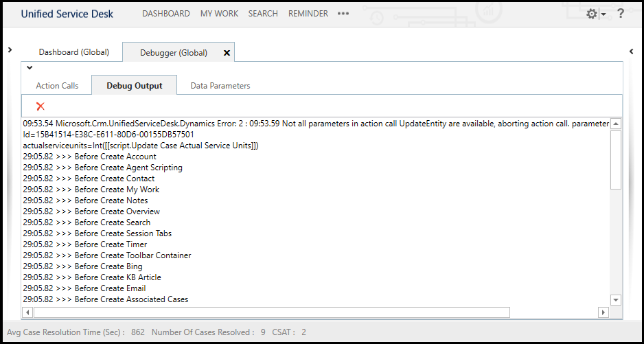This screenshot has height=344, width=644.
Task: Close the Debugger (Global) tab
Action: [227, 52]
